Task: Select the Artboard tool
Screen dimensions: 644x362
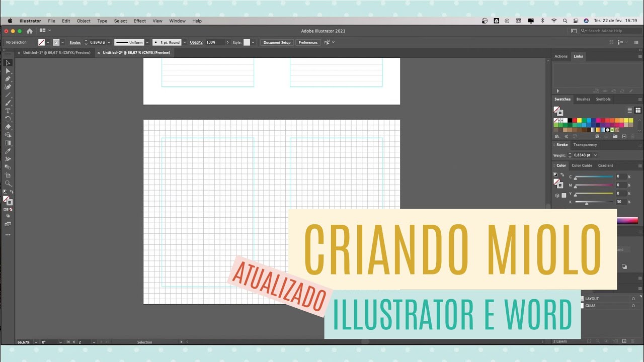Action: coord(8,175)
